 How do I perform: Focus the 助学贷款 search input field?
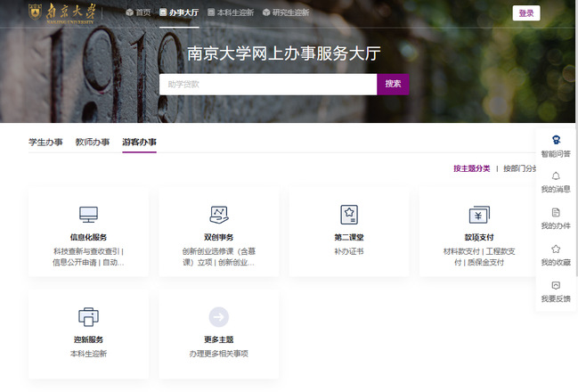tap(267, 84)
